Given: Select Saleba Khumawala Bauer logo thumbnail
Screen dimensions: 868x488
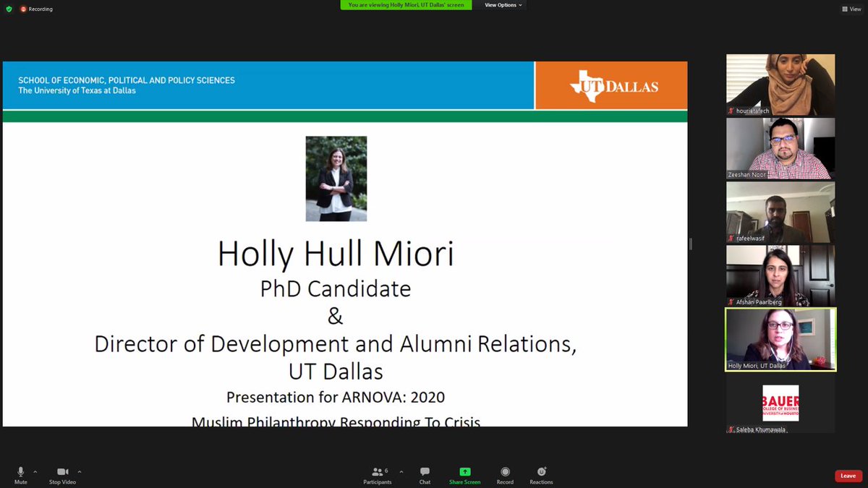Looking at the screenshot, I should pos(780,403).
